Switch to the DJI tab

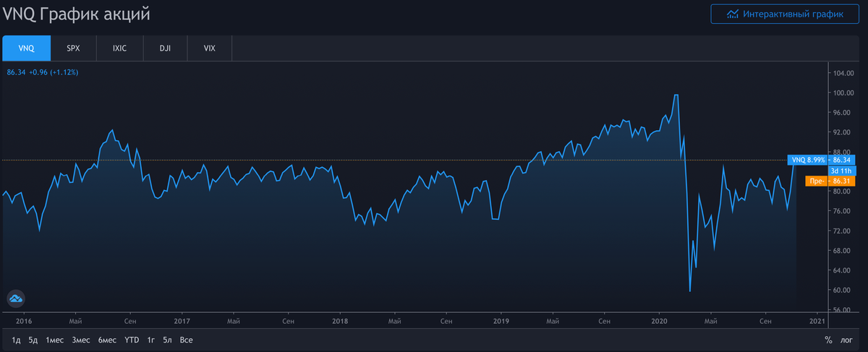tap(164, 48)
